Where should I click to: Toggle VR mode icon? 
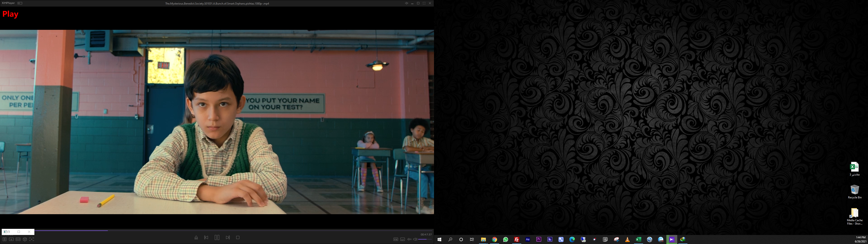(x=18, y=239)
